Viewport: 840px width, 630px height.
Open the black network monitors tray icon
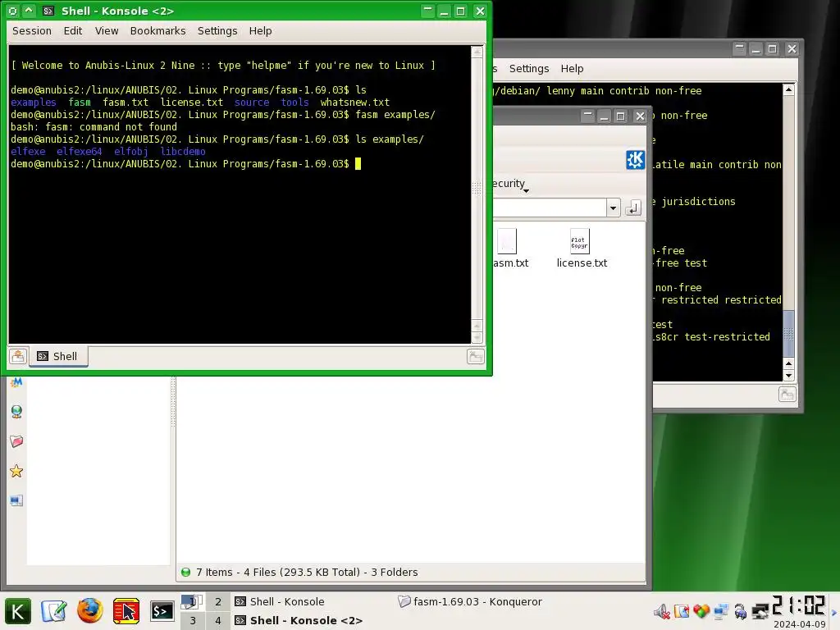(x=760, y=611)
